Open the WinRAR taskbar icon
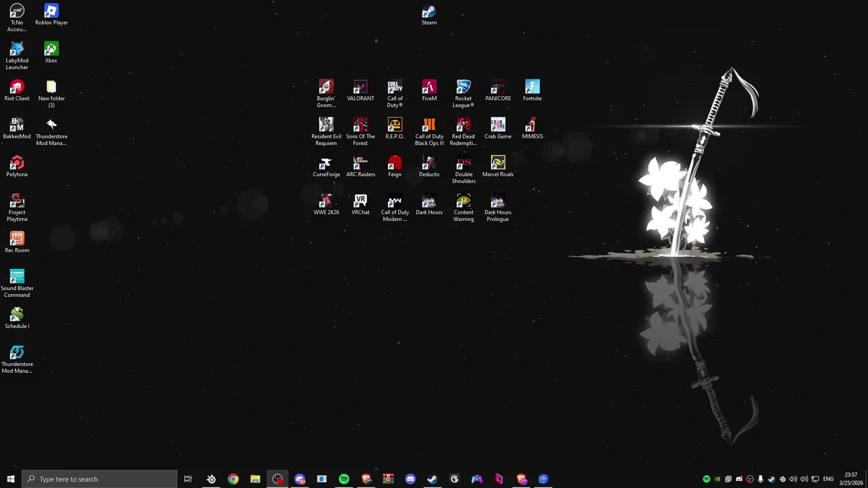The height and width of the screenshot is (488, 868). point(388,479)
